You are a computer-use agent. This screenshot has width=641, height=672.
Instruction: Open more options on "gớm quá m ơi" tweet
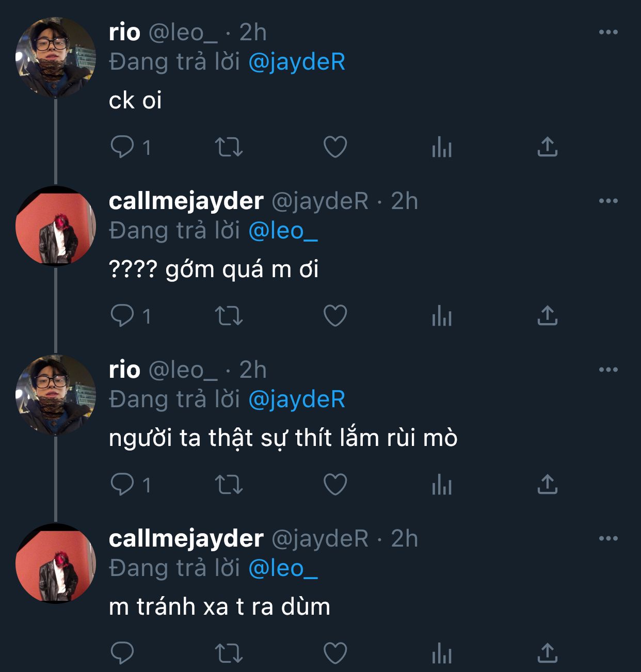click(x=608, y=201)
